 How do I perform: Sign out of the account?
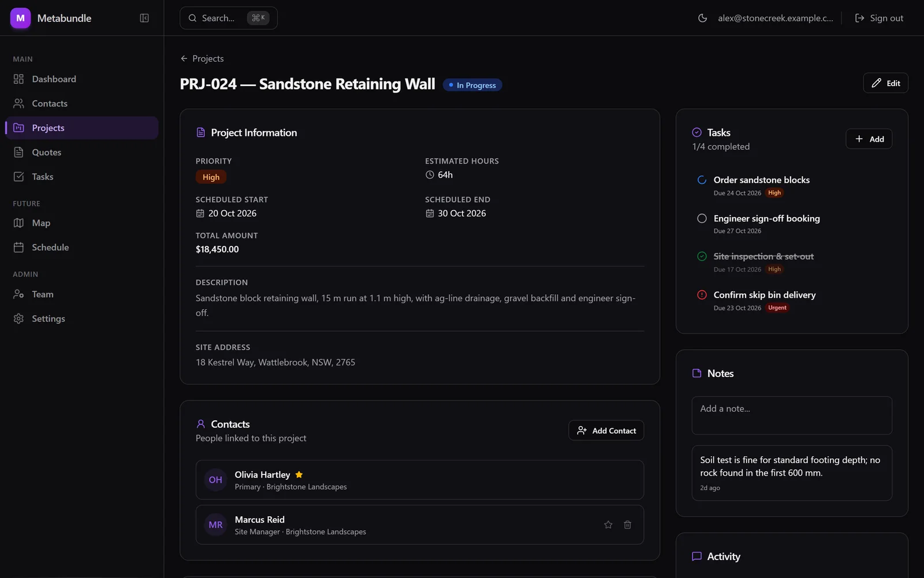[879, 18]
